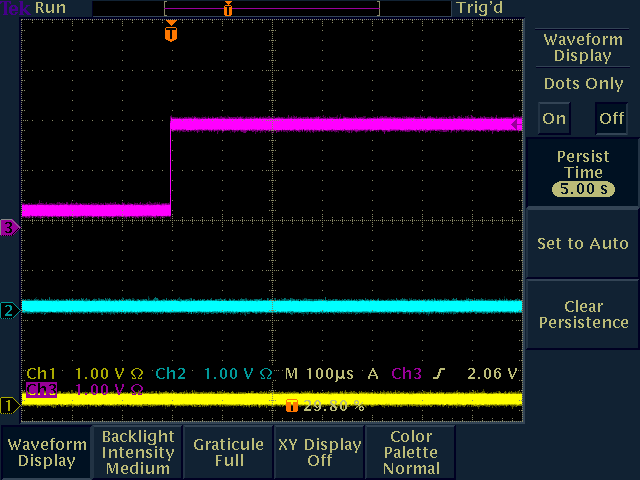The image size is (640, 480).
Task: Toggle XY Display Off setting
Action: tap(319, 452)
